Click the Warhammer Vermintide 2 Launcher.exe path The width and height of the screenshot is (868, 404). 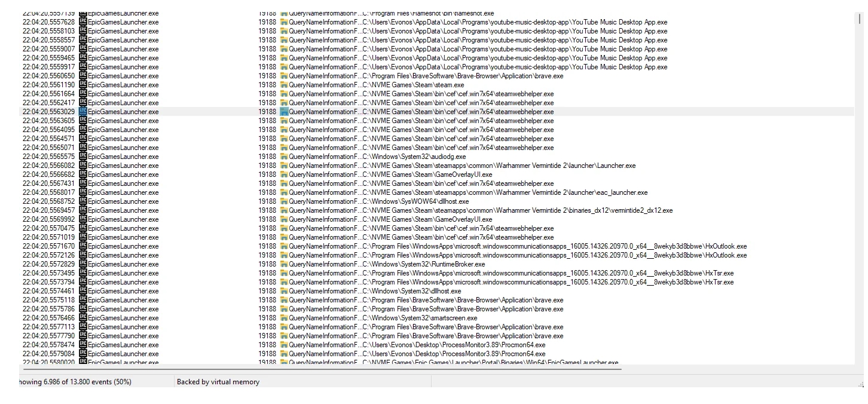coord(499,166)
